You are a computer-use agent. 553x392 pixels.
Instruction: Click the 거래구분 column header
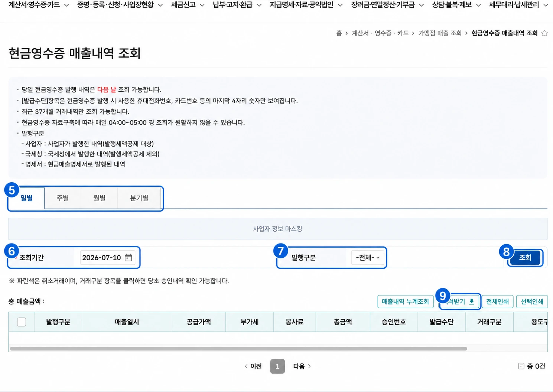coord(489,322)
